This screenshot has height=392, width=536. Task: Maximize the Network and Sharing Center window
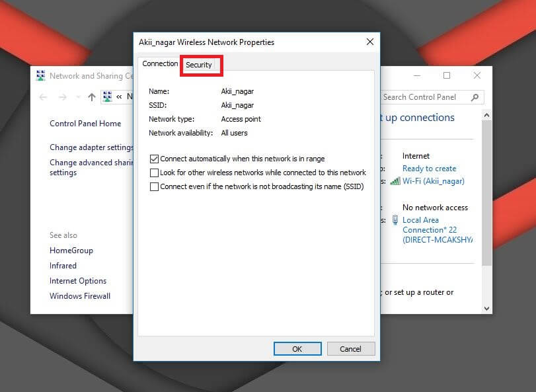447,75
